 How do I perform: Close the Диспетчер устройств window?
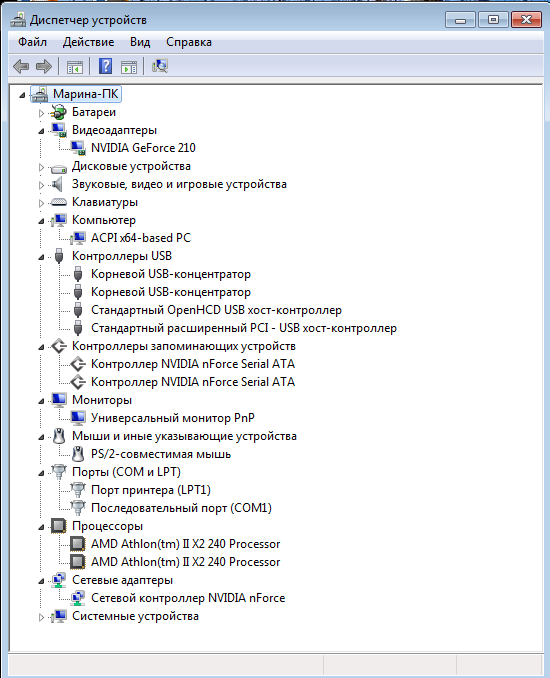[x=526, y=20]
